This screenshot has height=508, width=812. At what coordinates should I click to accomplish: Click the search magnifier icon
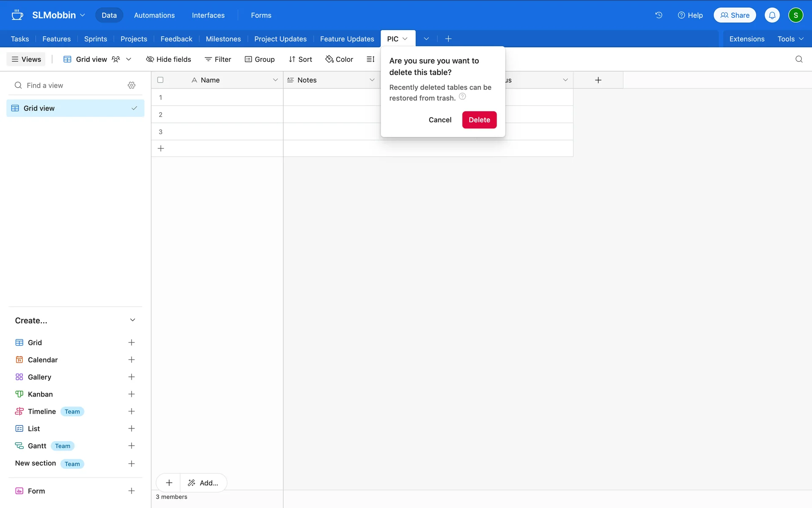(x=798, y=59)
